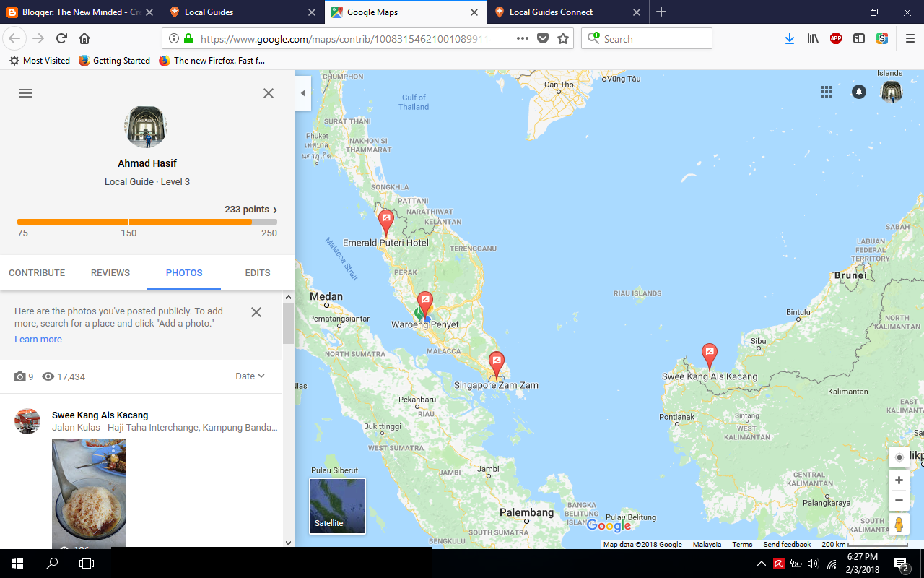Open the Google apps grid
The image size is (924, 578).
(827, 92)
